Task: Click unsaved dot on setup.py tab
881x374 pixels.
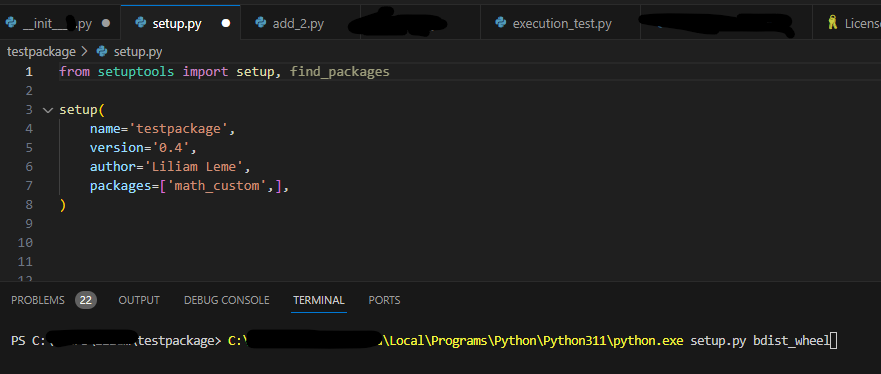Action: point(226,24)
